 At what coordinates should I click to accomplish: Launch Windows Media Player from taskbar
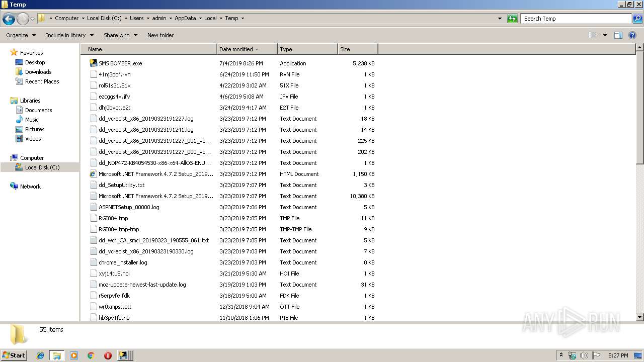tap(74, 355)
